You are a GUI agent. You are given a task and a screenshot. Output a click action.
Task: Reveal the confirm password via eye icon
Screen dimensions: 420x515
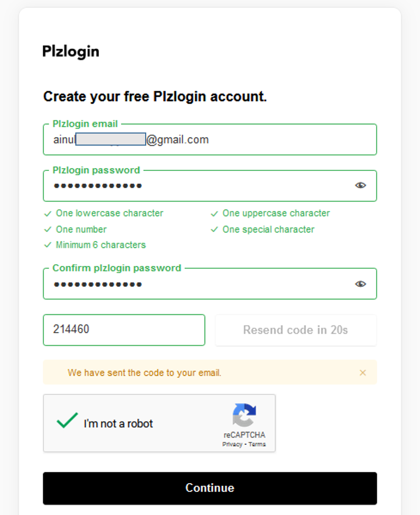coord(360,284)
